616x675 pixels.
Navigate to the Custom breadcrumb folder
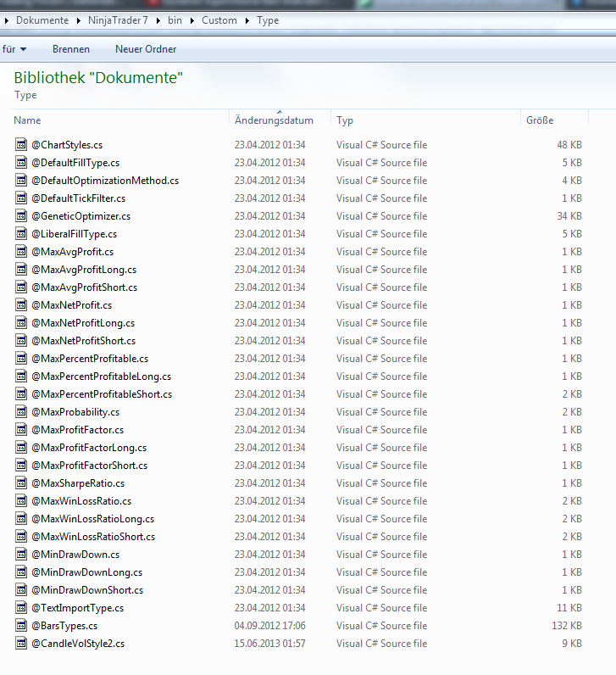219,20
